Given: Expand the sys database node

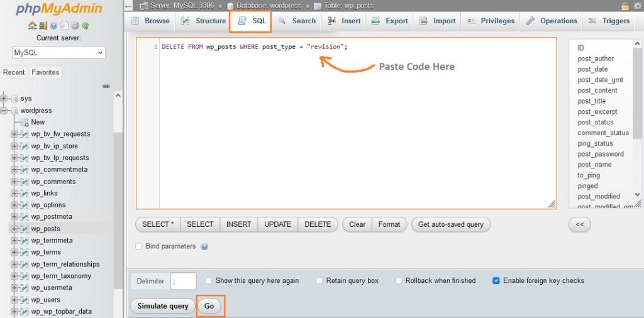Looking at the screenshot, I should pos(4,99).
